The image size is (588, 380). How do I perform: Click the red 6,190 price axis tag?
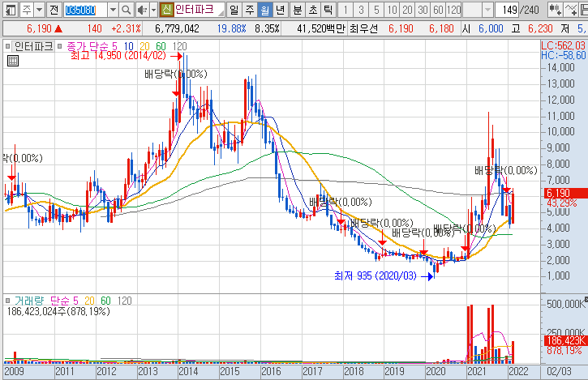(566, 193)
